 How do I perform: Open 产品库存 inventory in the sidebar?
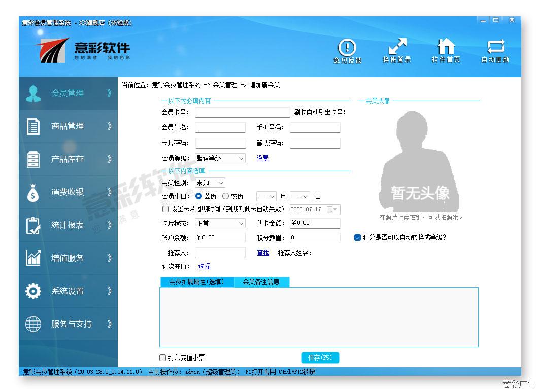[68, 159]
